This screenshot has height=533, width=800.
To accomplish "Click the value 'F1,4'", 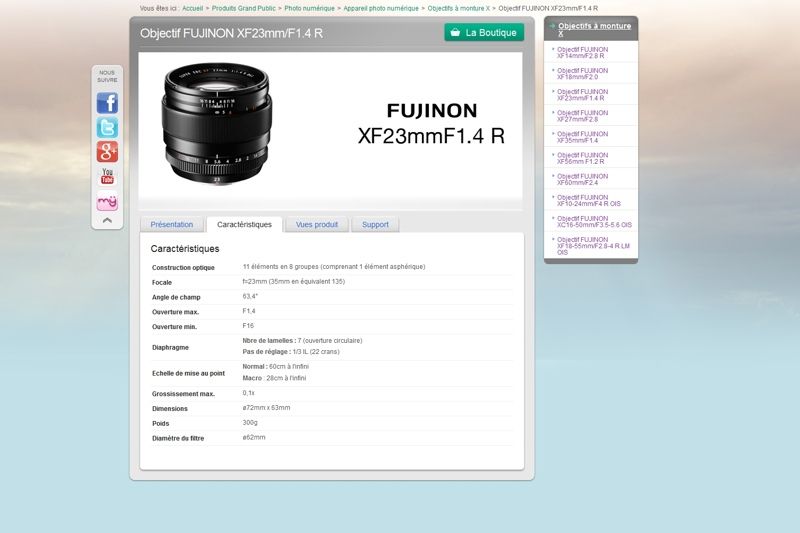I will (x=249, y=311).
